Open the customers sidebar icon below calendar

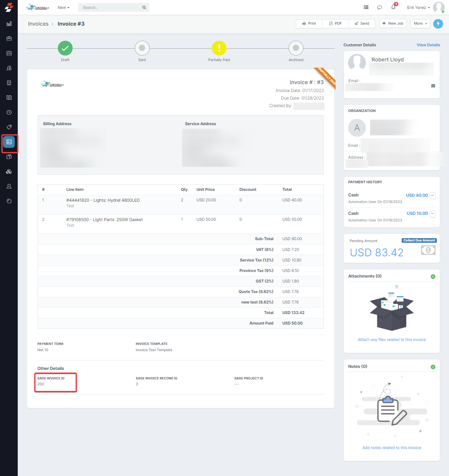(x=9, y=68)
